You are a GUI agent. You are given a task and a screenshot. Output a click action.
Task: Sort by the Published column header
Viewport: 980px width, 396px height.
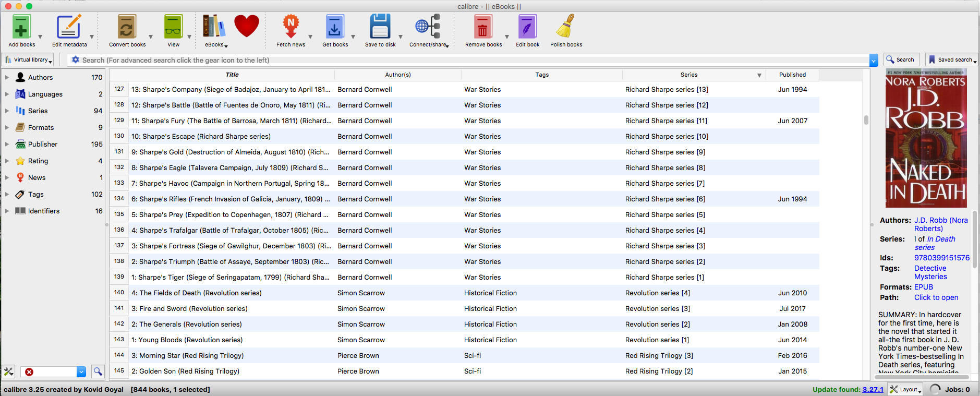click(x=792, y=75)
